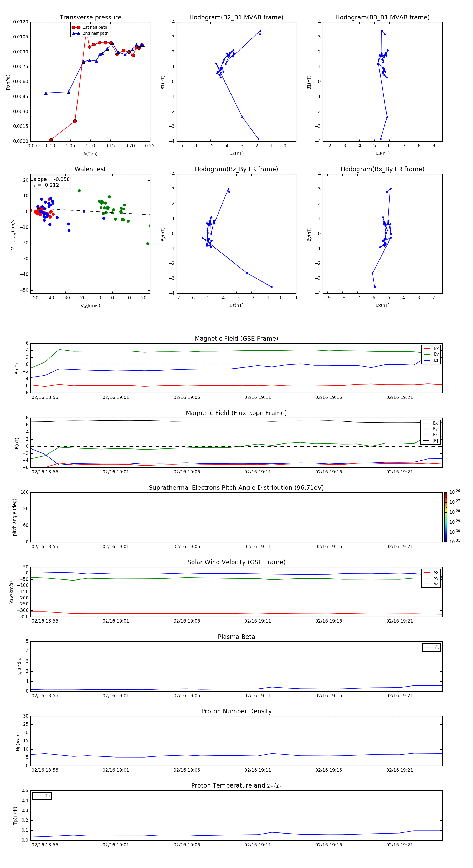
Task: Click the 'WalenTest' plot title
Action: 90,169
